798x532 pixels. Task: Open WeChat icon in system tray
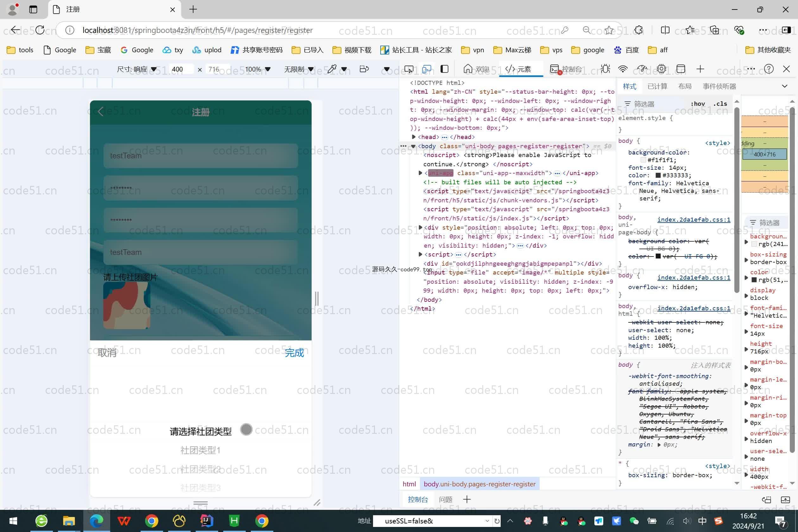634,521
